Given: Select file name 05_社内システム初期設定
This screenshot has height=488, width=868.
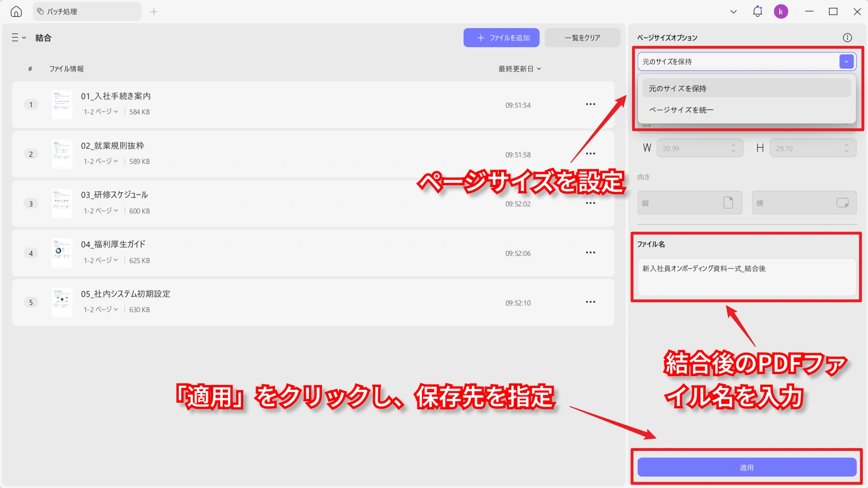Looking at the screenshot, I should (x=125, y=294).
